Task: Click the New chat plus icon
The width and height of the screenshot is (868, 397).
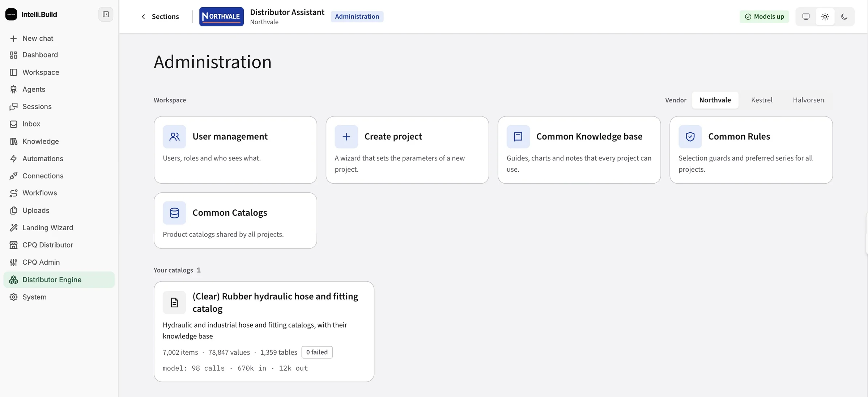Action: 13,38
